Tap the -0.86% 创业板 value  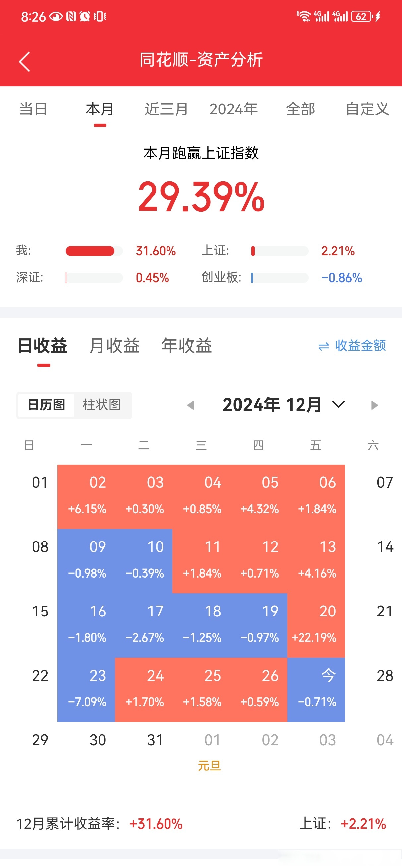(x=341, y=278)
